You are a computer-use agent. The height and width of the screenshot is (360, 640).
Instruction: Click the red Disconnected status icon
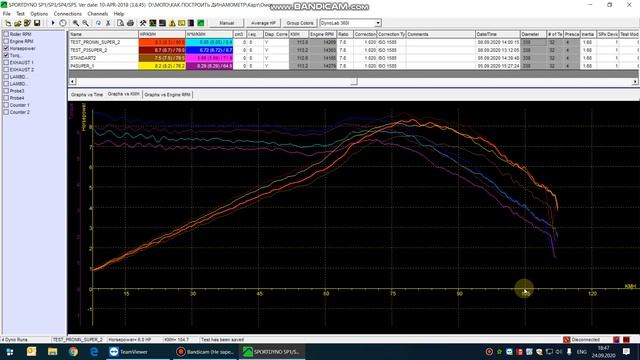(567, 340)
